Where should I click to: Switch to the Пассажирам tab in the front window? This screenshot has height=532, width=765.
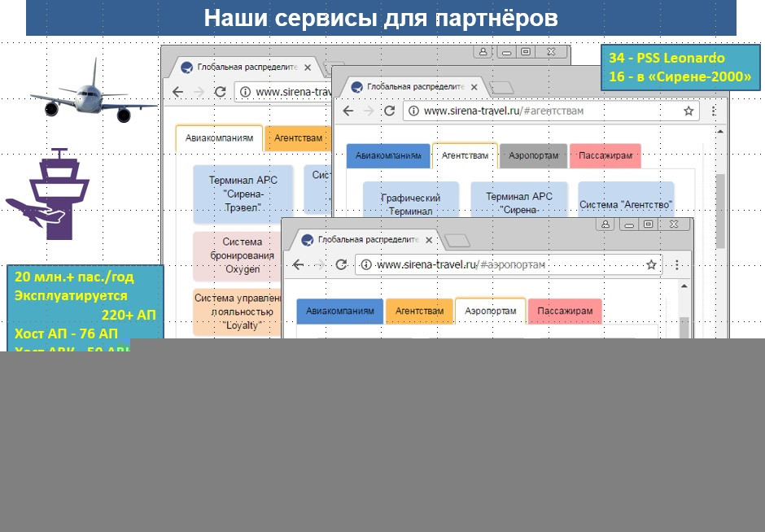point(565,311)
